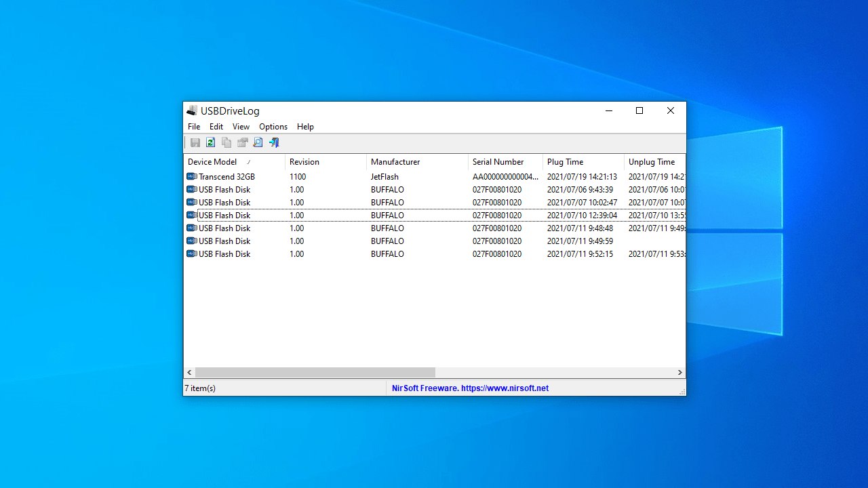Click the Copy Selected Items toolbar icon
The image size is (868, 488).
click(x=226, y=142)
